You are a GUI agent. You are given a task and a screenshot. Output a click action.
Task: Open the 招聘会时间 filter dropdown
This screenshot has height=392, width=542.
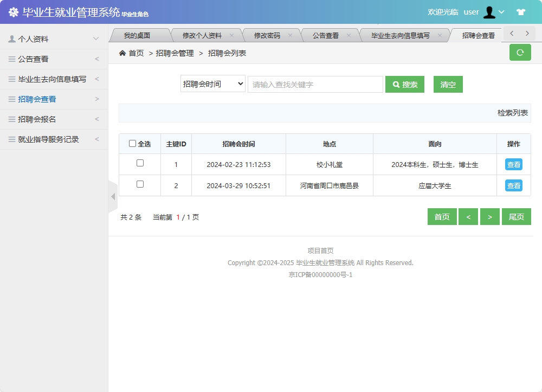point(212,84)
